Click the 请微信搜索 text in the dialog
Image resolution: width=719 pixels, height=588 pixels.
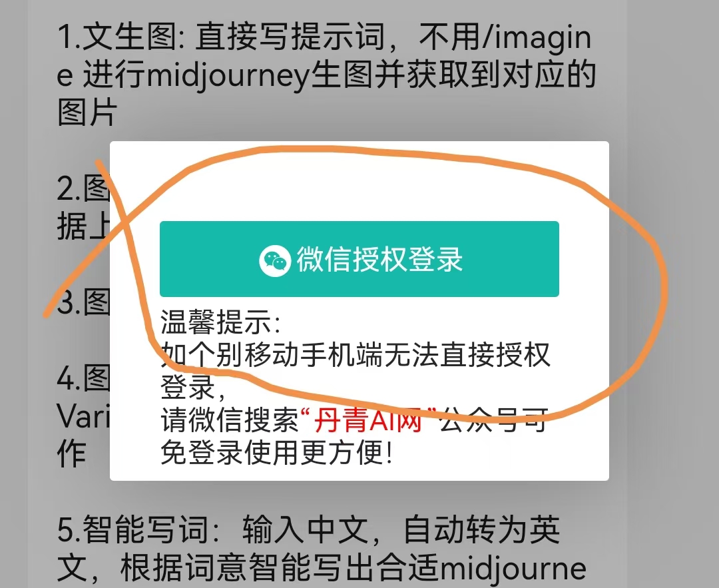coord(229,420)
